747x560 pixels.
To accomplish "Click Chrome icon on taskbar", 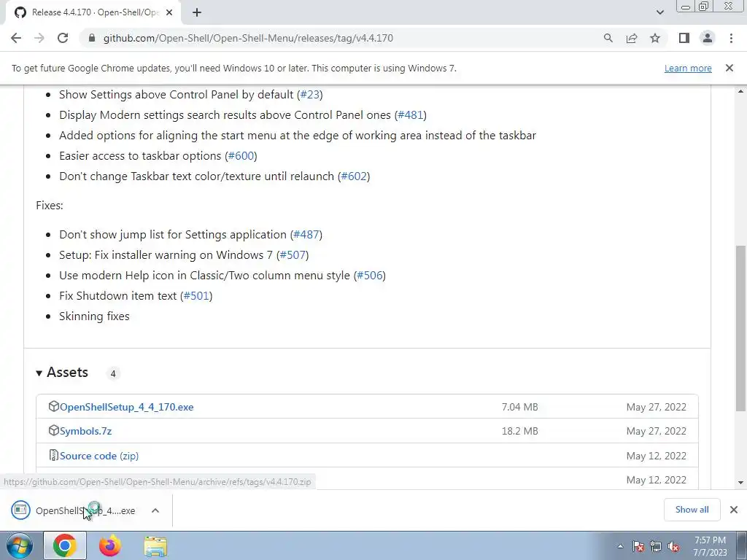I will coord(65,546).
